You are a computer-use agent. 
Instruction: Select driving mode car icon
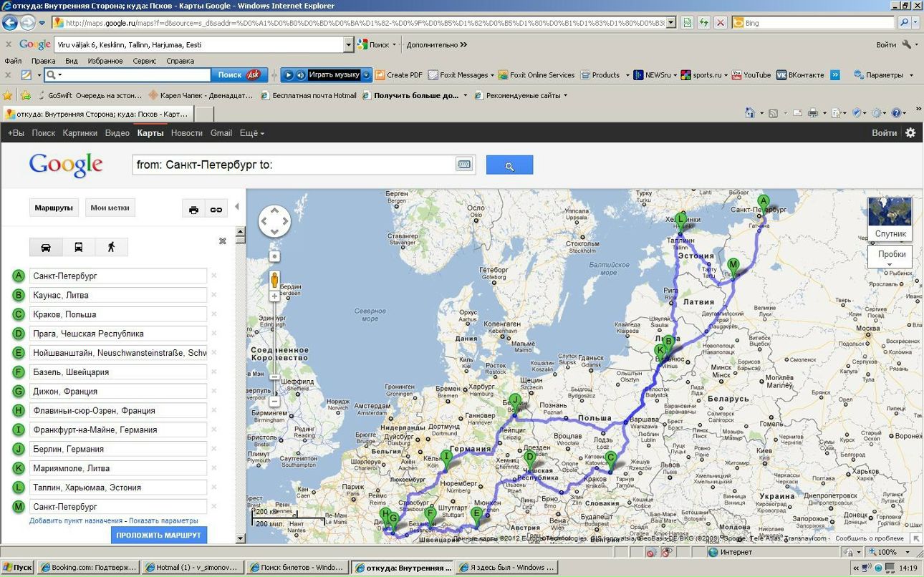pos(46,247)
